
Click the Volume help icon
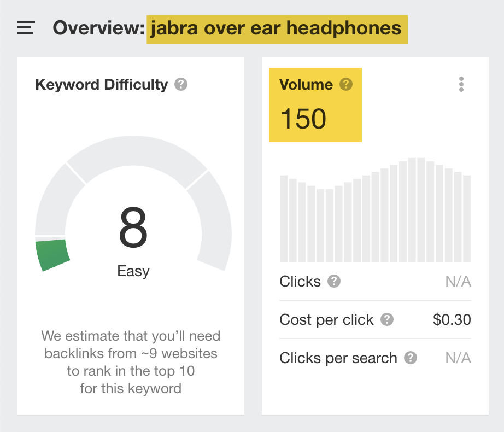[345, 84]
